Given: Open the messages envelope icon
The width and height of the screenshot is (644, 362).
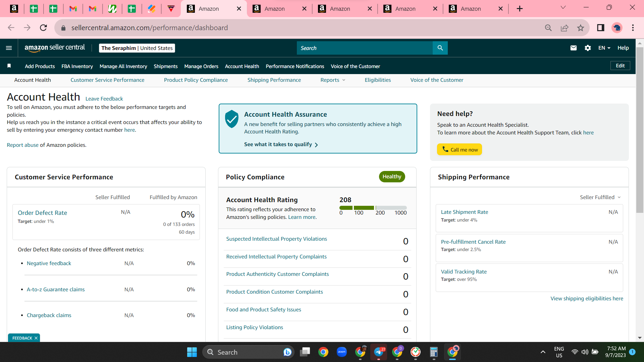Looking at the screenshot, I should click(x=574, y=48).
